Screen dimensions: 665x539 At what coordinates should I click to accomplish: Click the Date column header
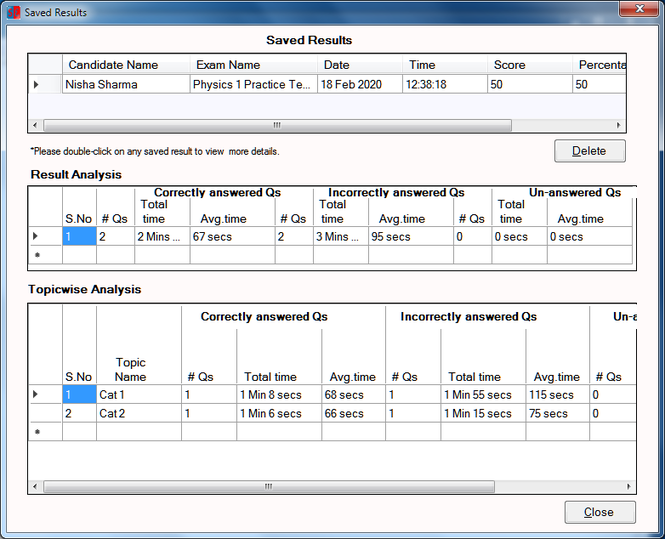360,65
